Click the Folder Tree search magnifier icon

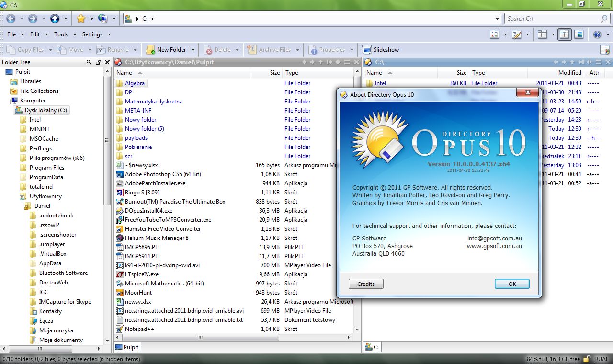point(89,62)
